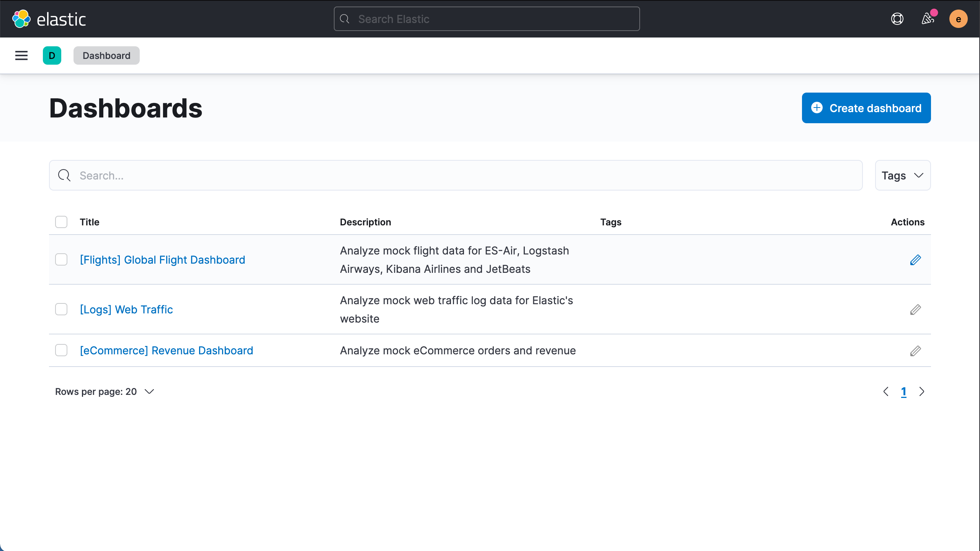Check the select-all checkbox in header
Image resolution: width=980 pixels, height=551 pixels.
(61, 222)
